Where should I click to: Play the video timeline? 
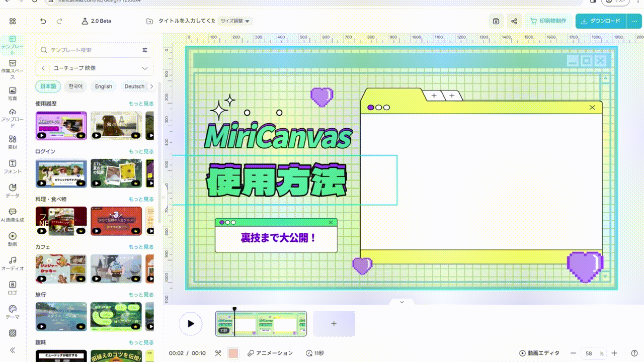[x=191, y=324]
